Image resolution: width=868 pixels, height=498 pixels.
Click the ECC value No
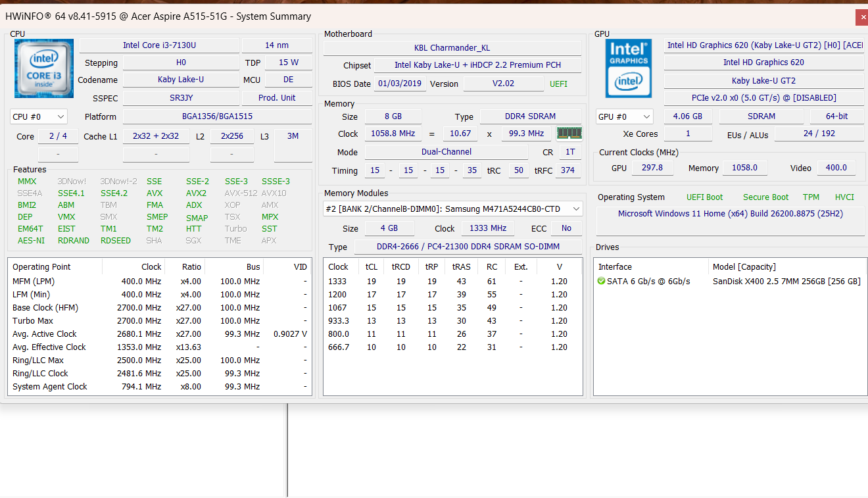[x=566, y=228]
